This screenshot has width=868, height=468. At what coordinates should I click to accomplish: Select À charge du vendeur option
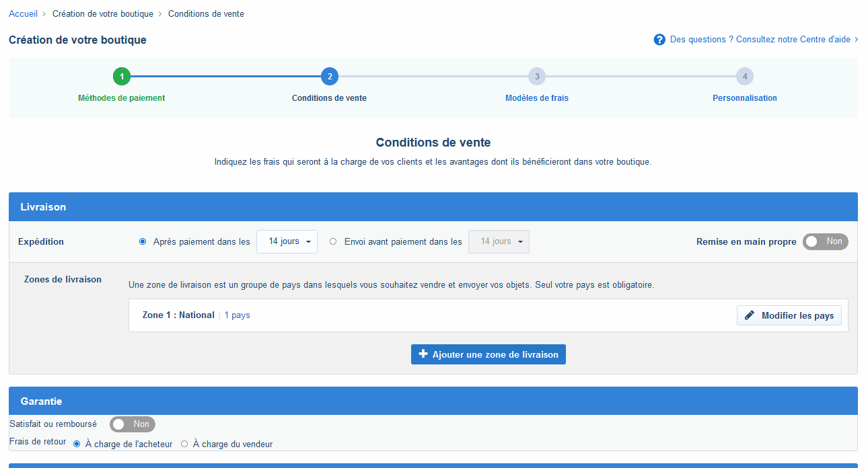coord(184,444)
